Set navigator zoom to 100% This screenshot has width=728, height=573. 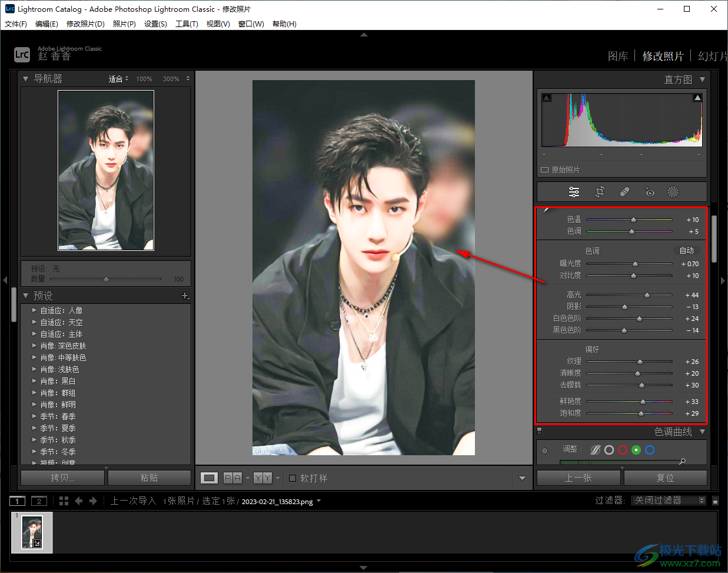144,79
